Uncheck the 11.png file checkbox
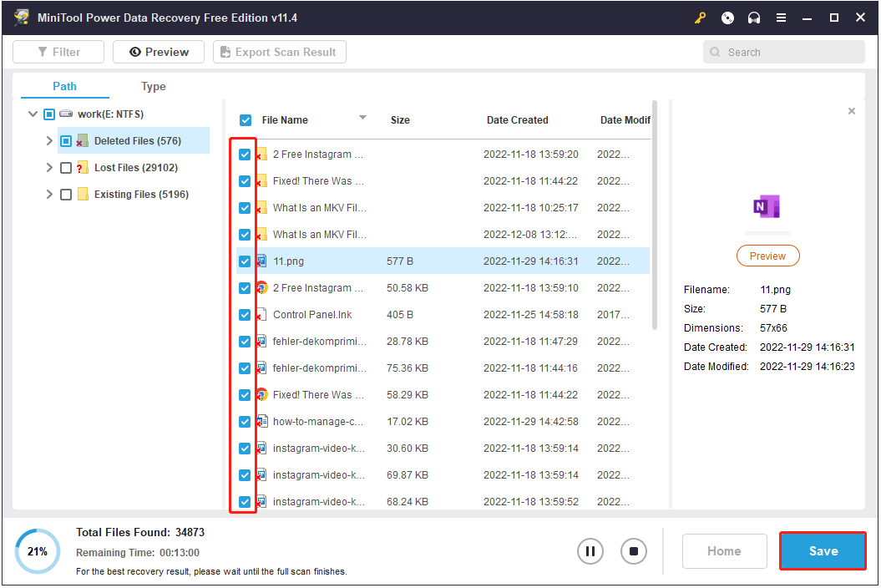The height and width of the screenshot is (588, 881). pos(245,261)
